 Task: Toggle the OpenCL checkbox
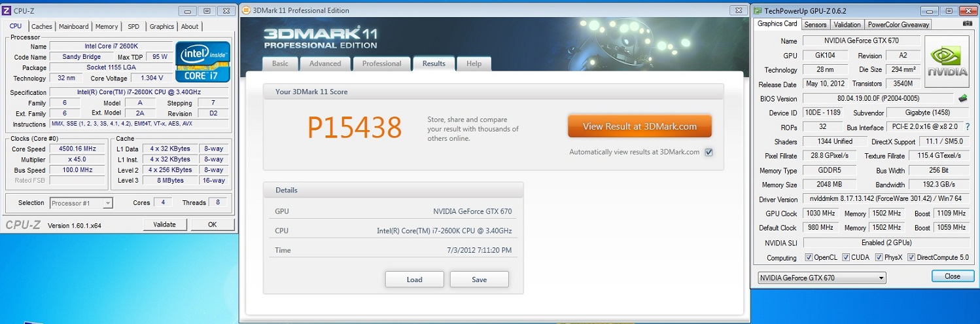pos(809,257)
